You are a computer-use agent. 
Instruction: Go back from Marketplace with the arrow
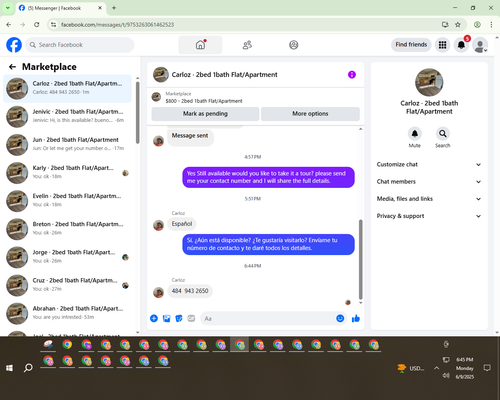click(12, 67)
